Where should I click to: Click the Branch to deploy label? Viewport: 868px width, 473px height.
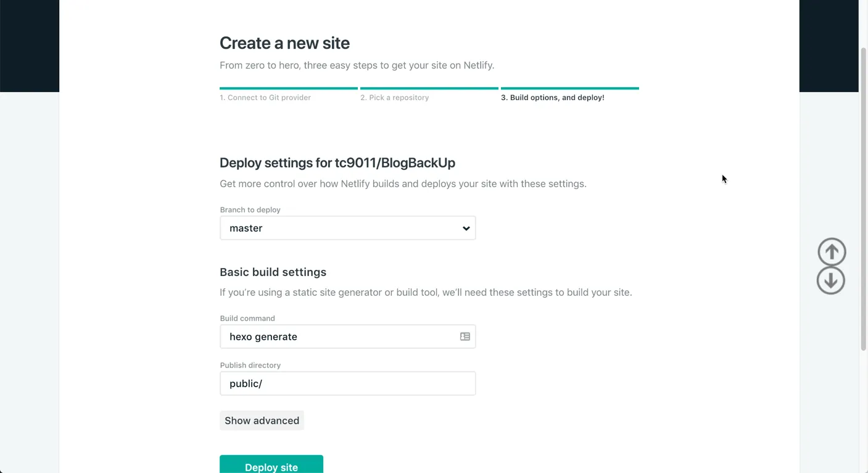[250, 210]
